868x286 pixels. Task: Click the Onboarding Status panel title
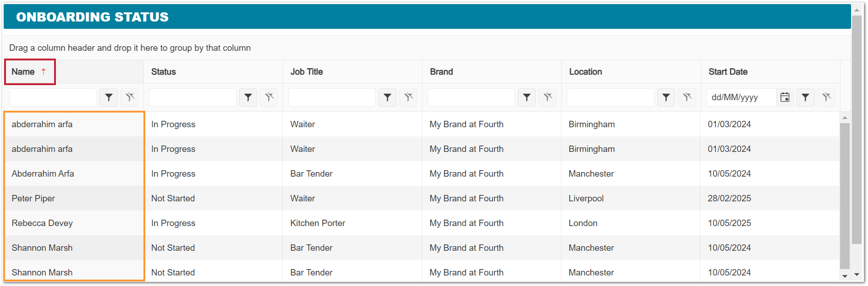click(92, 17)
